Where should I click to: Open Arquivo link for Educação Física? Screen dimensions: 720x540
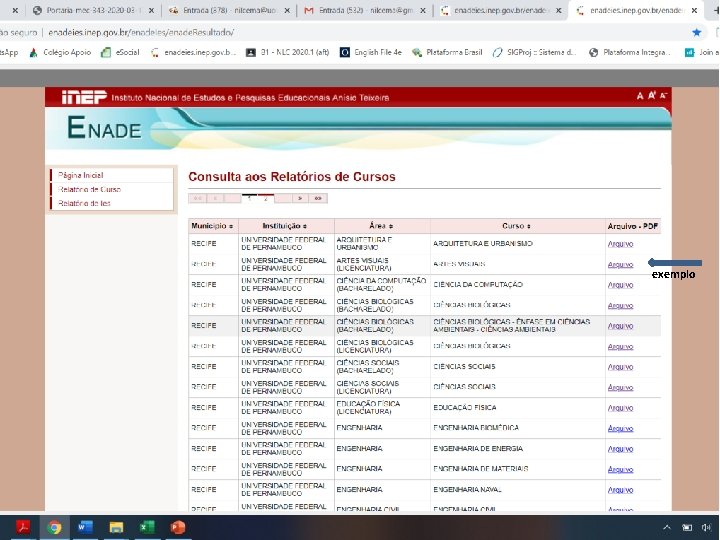620,408
